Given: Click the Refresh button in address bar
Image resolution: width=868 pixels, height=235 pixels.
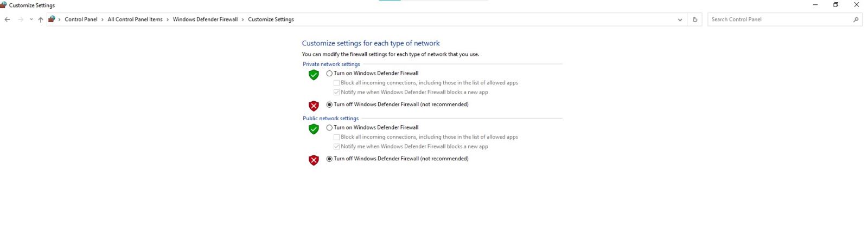Looking at the screenshot, I should tap(695, 19).
